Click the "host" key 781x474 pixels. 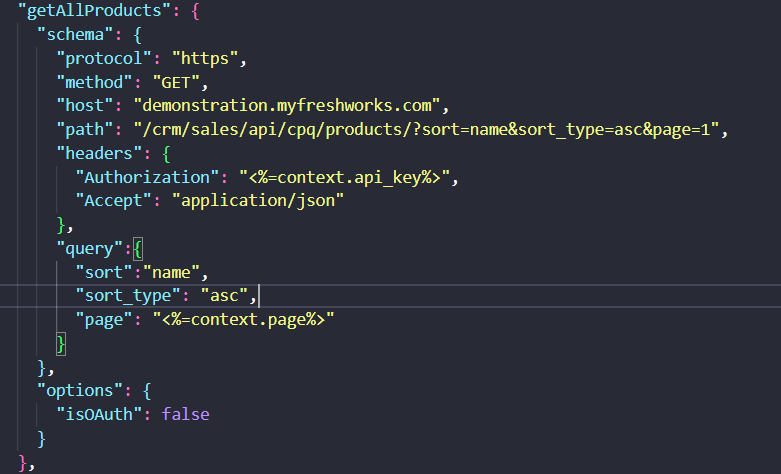click(85, 106)
